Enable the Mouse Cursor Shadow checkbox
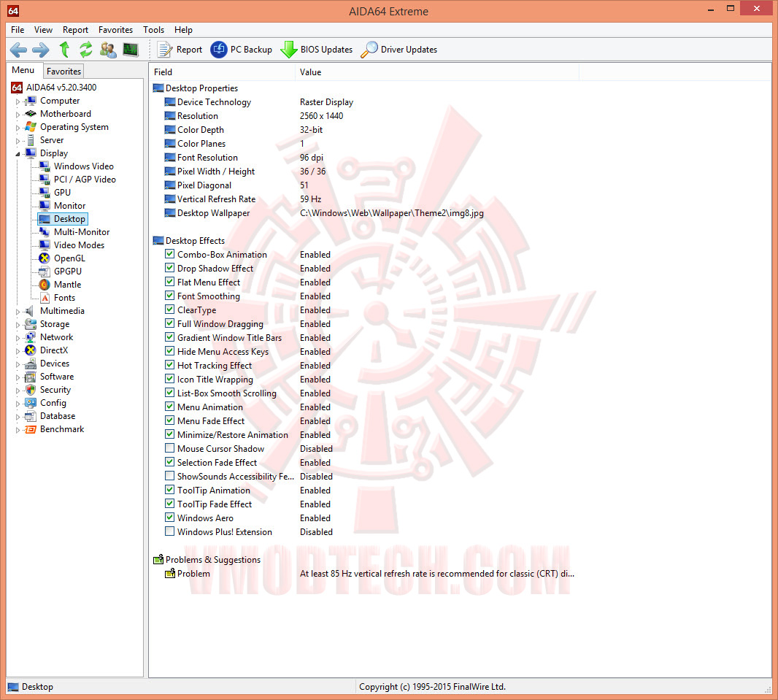Screen dimensions: 778x700 (170, 448)
